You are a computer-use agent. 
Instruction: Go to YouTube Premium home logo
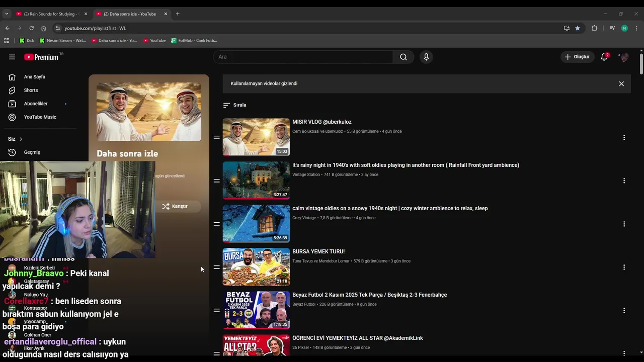(x=42, y=57)
